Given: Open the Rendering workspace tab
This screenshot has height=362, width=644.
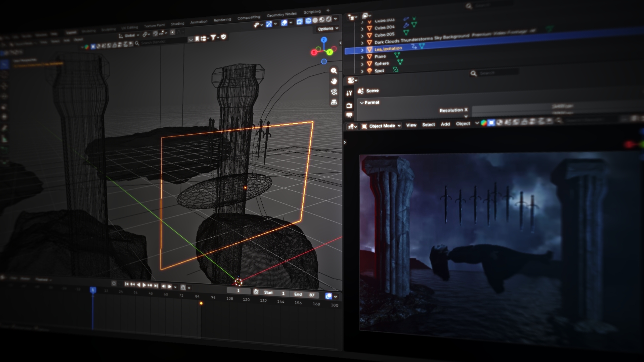Looking at the screenshot, I should (x=222, y=20).
